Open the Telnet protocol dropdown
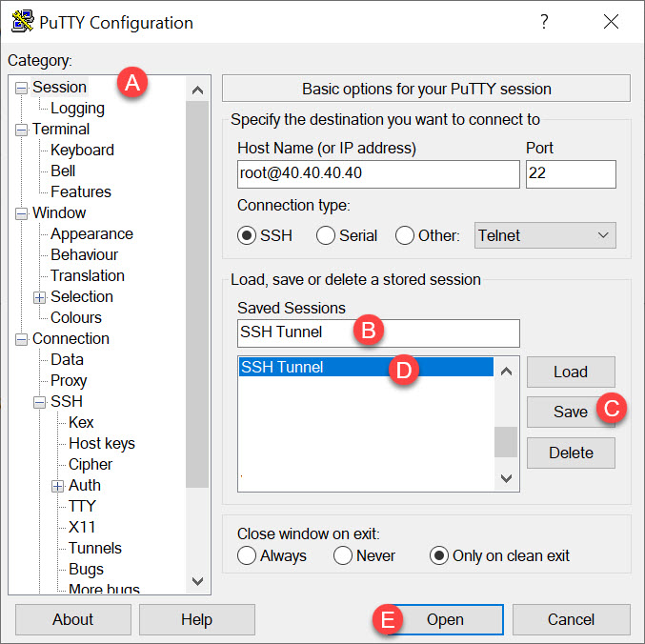Viewport: 645px width, 644px height. pos(545,235)
